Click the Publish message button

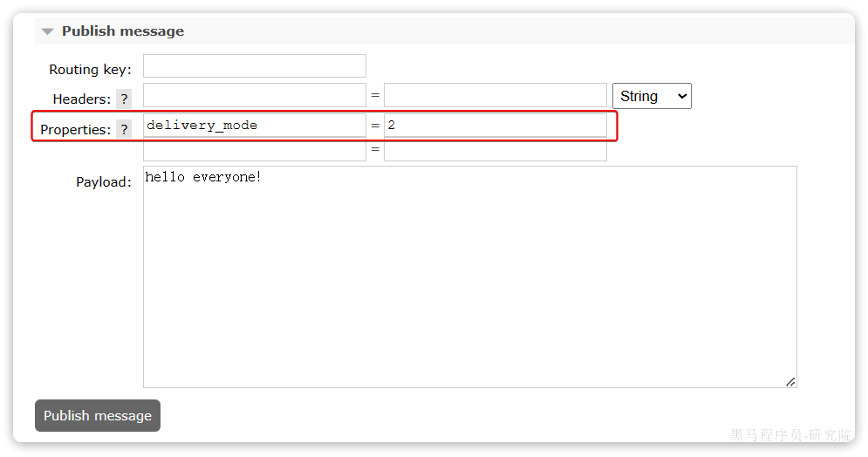[98, 415]
